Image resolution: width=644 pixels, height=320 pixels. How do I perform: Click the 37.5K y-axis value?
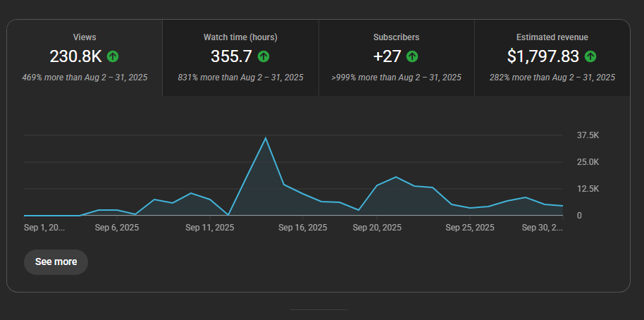tap(588, 135)
